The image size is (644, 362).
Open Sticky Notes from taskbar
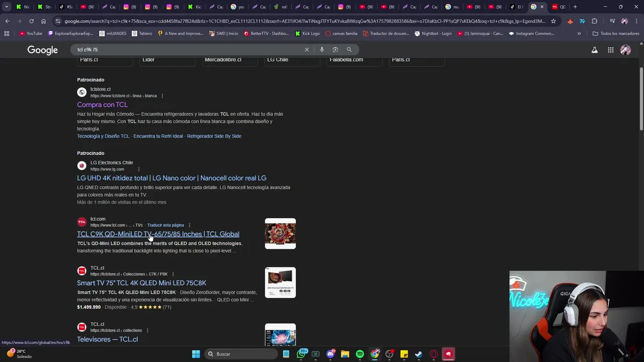[404, 354]
